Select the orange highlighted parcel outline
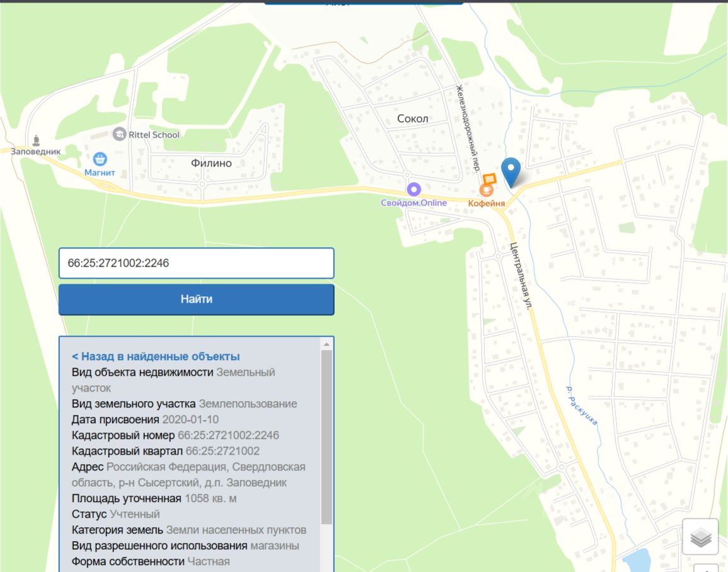 tap(490, 178)
